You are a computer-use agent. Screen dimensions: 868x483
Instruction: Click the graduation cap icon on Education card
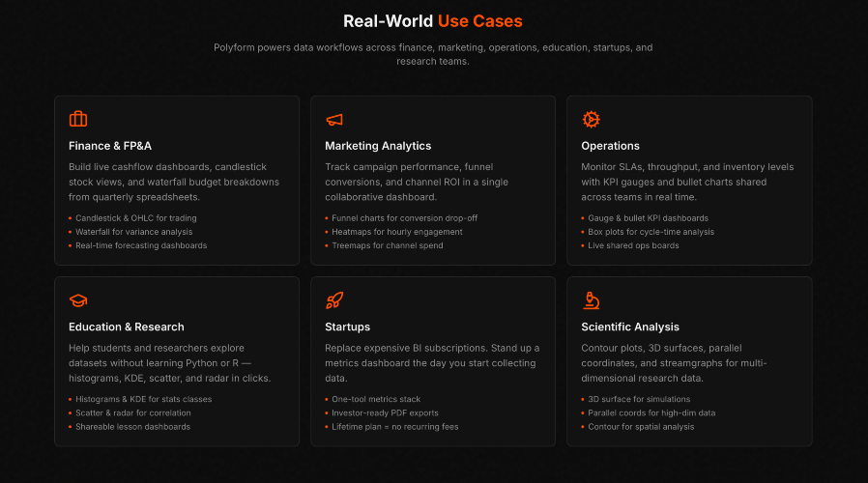(78, 300)
